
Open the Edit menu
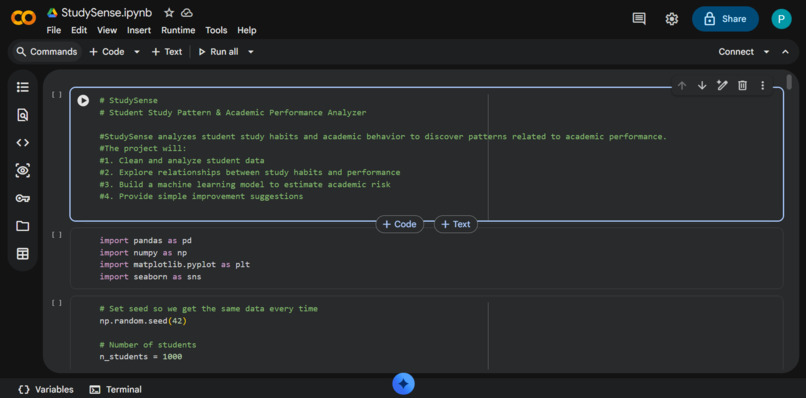pyautogui.click(x=79, y=30)
